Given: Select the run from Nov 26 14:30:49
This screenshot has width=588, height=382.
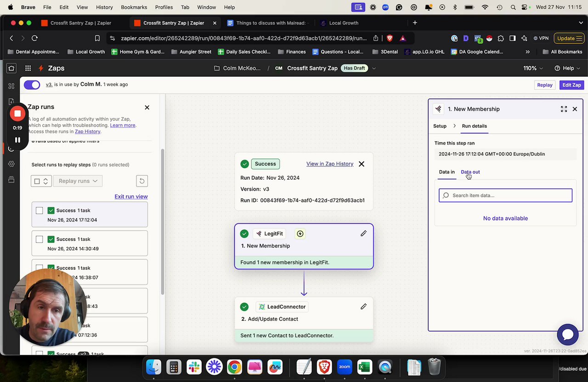Looking at the screenshot, I should tap(40, 239).
